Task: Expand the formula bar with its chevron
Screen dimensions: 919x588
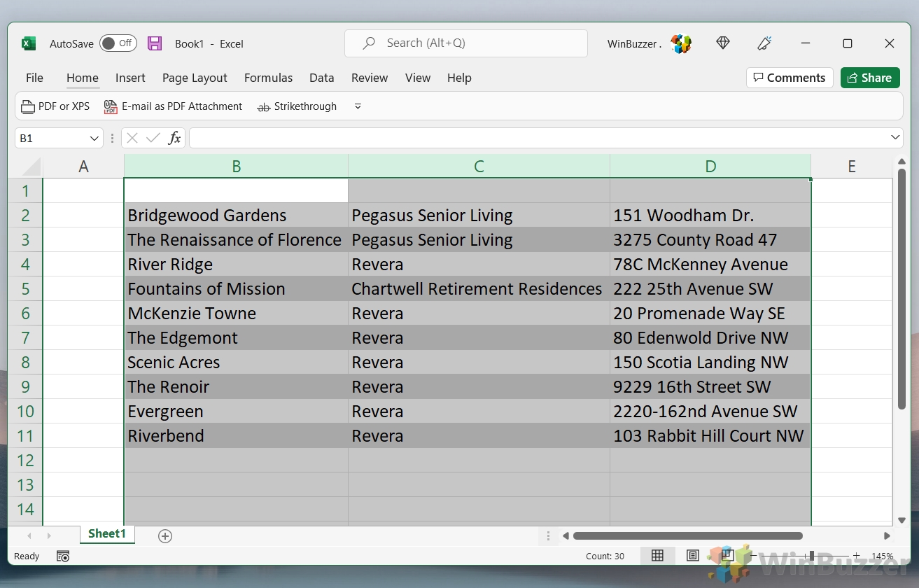Action: [x=895, y=138]
